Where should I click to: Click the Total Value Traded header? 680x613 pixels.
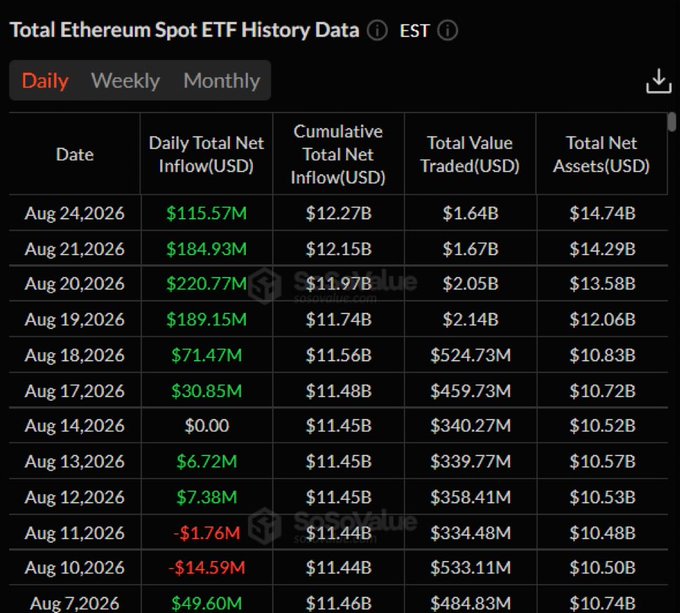(470, 154)
